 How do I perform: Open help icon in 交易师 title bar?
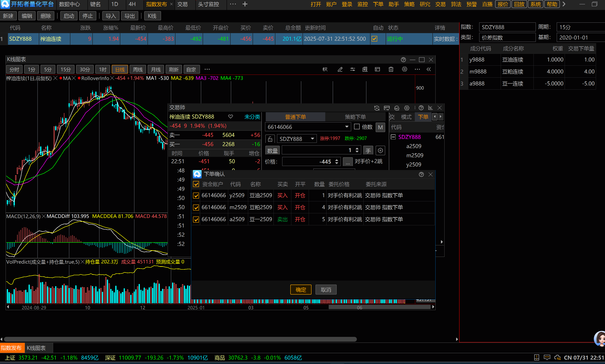(421, 108)
